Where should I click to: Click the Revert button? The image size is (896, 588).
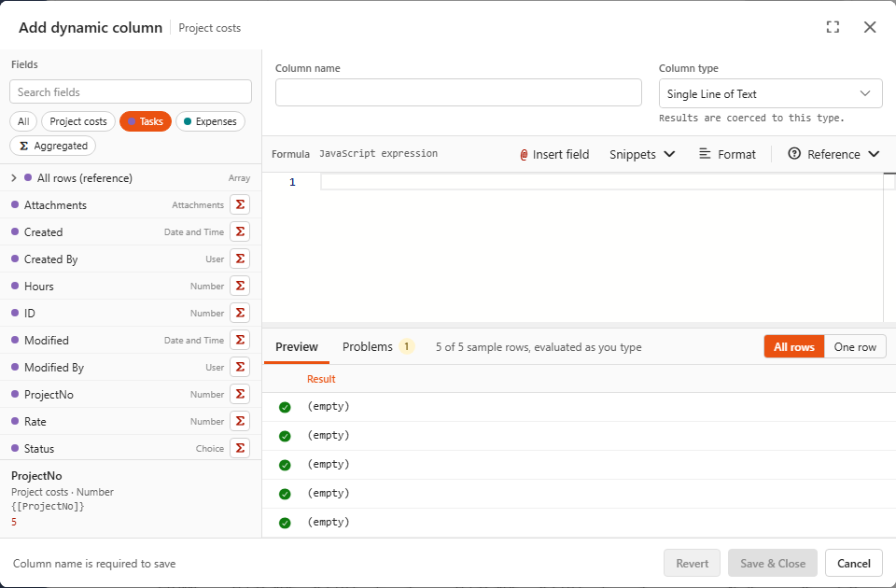[692, 564]
